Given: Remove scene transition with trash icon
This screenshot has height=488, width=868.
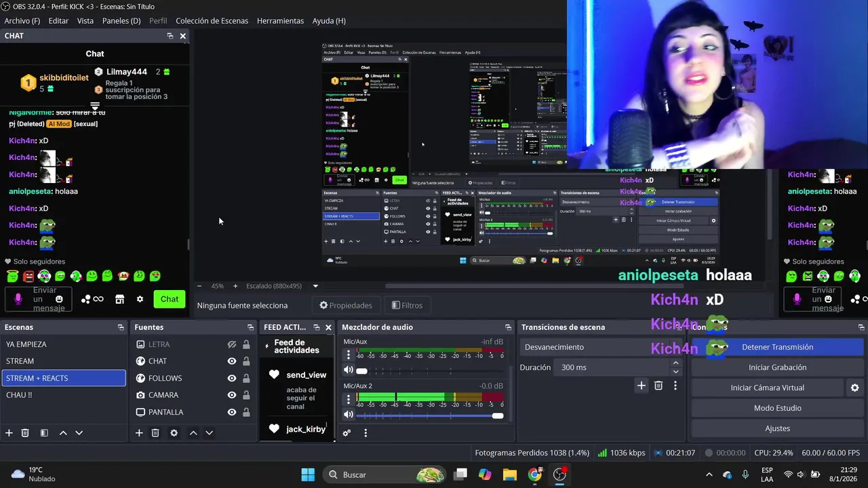Looking at the screenshot, I should coord(658,386).
